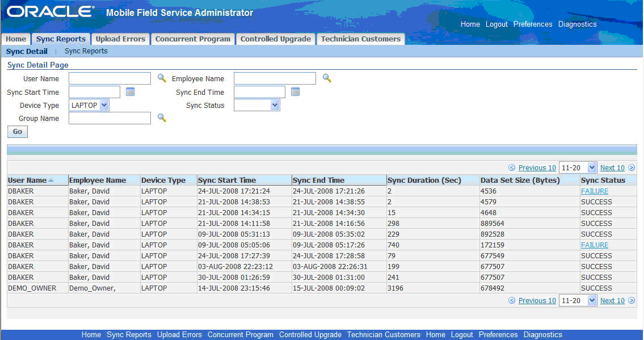Switch to Controlled Upgrade tab
644x340 pixels.
pyautogui.click(x=276, y=39)
